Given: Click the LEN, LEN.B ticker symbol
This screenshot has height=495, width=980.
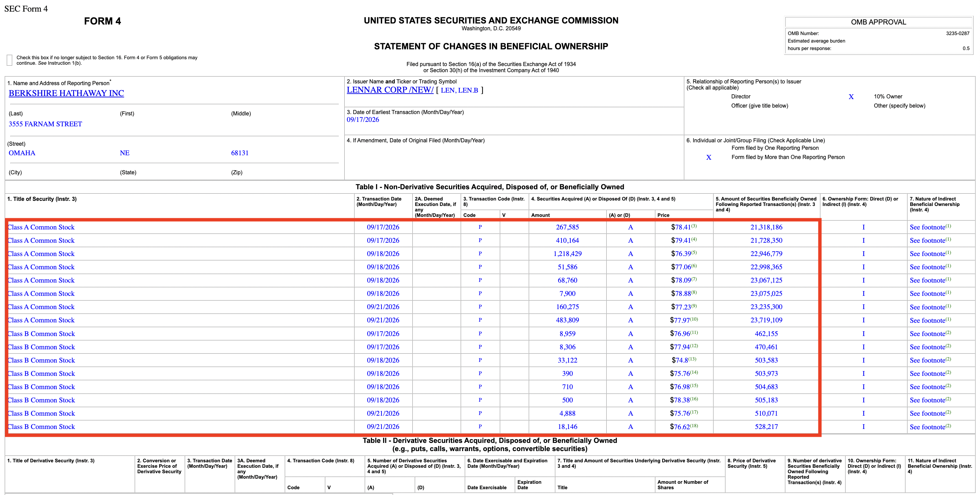Looking at the screenshot, I should coord(459,90).
